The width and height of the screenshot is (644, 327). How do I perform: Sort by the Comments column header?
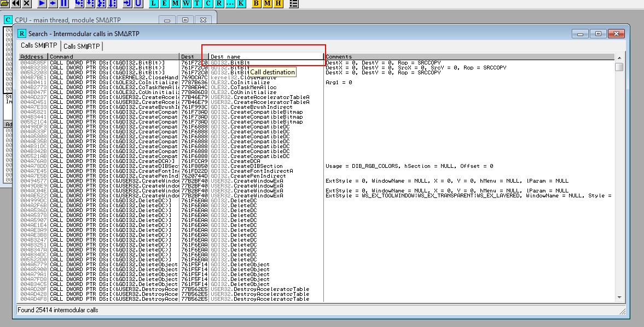pyautogui.click(x=469, y=57)
